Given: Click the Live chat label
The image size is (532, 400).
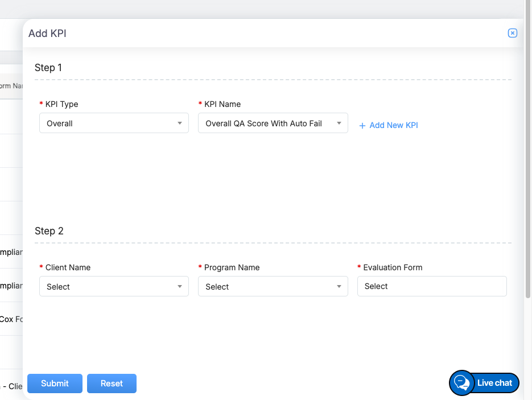Looking at the screenshot, I should click(494, 383).
